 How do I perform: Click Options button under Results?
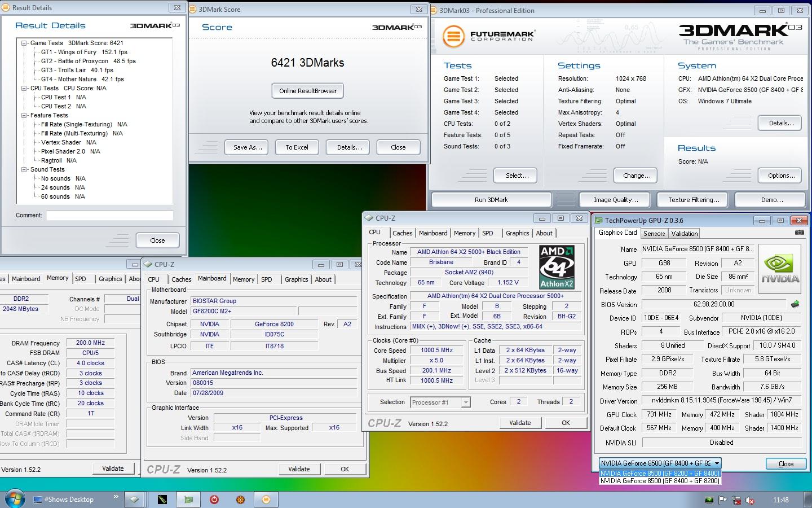click(781, 176)
